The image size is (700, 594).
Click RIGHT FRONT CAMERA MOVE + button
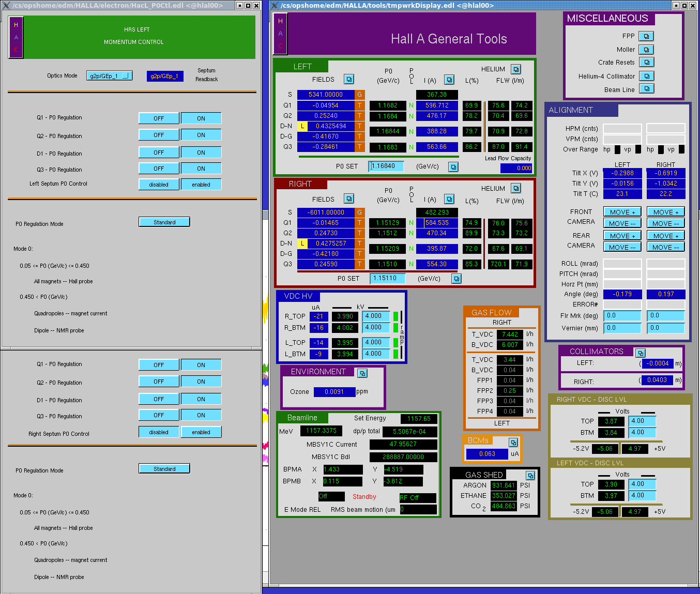tap(666, 212)
